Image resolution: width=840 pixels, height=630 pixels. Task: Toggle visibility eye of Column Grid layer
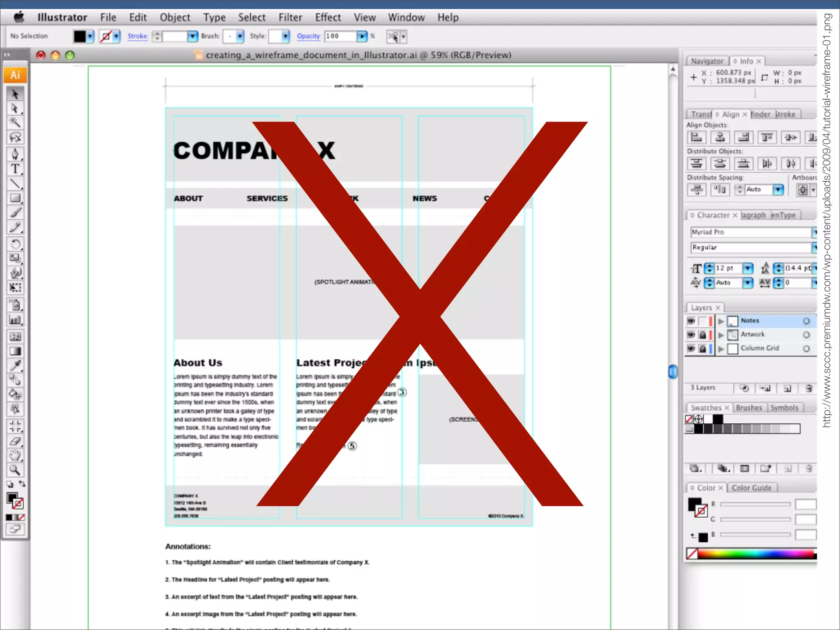coord(691,349)
